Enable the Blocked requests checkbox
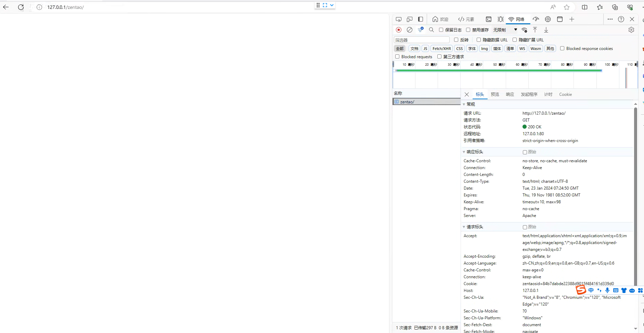The width and height of the screenshot is (644, 333). (397, 56)
